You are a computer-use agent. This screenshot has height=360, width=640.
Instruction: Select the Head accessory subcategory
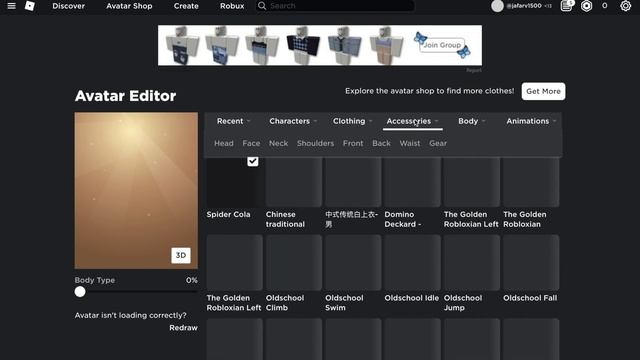click(224, 143)
